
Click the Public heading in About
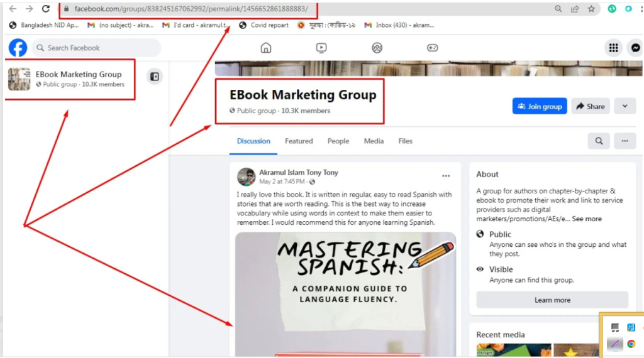click(500, 234)
